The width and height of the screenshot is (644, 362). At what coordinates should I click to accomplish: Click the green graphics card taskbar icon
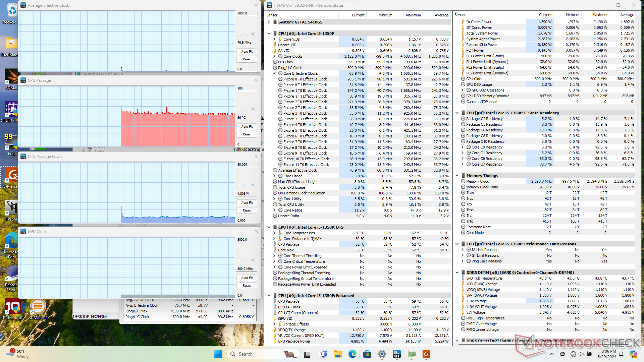(412, 354)
